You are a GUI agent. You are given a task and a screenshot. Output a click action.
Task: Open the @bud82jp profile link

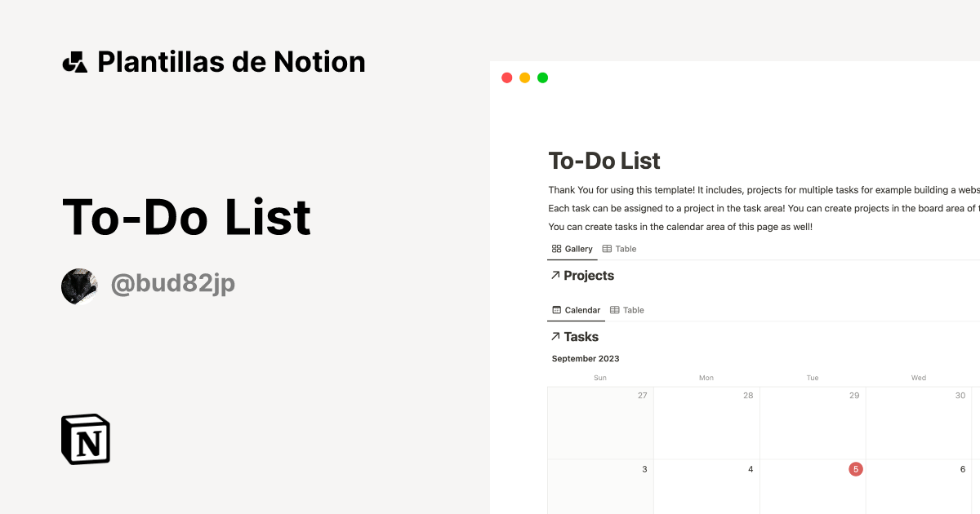[x=173, y=284]
